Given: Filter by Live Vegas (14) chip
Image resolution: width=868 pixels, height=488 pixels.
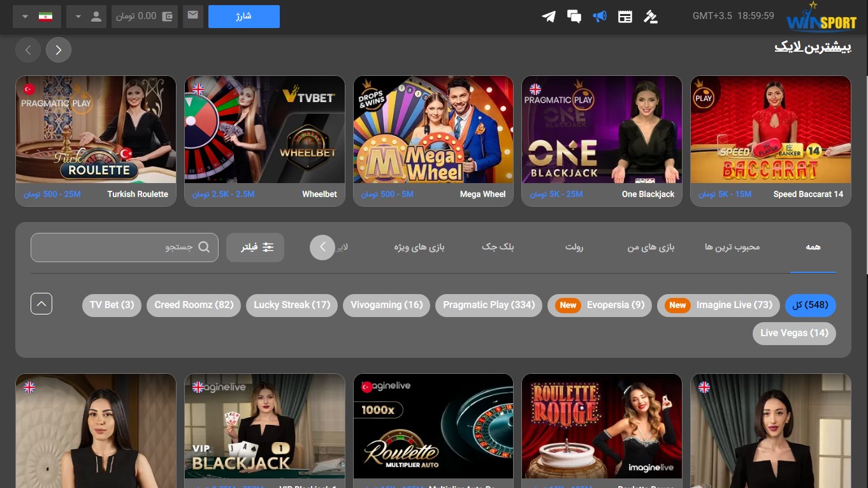Looking at the screenshot, I should click(x=794, y=333).
